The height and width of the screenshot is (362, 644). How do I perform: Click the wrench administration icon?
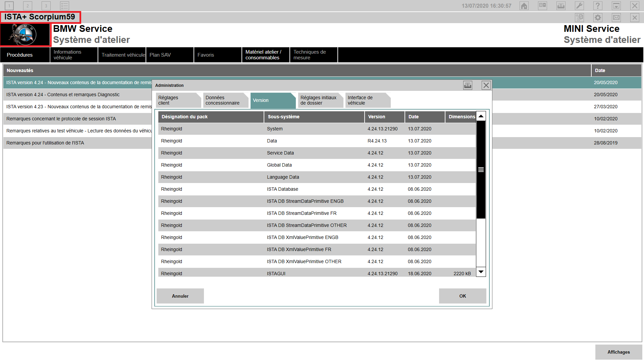click(579, 6)
